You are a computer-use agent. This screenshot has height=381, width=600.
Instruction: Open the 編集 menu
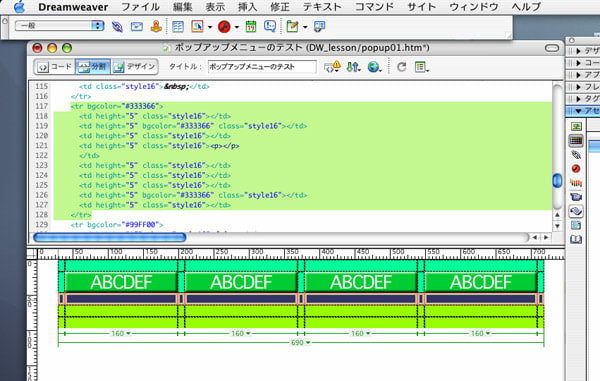click(x=183, y=7)
